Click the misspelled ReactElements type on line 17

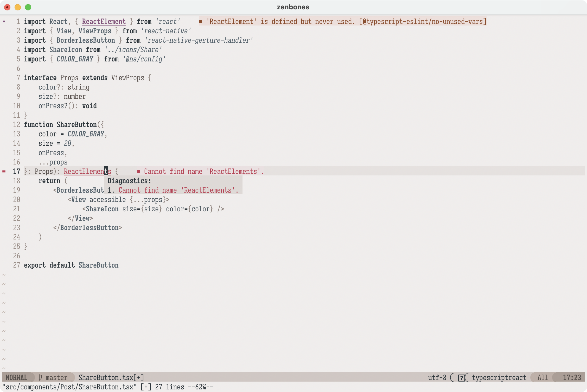[87, 172]
